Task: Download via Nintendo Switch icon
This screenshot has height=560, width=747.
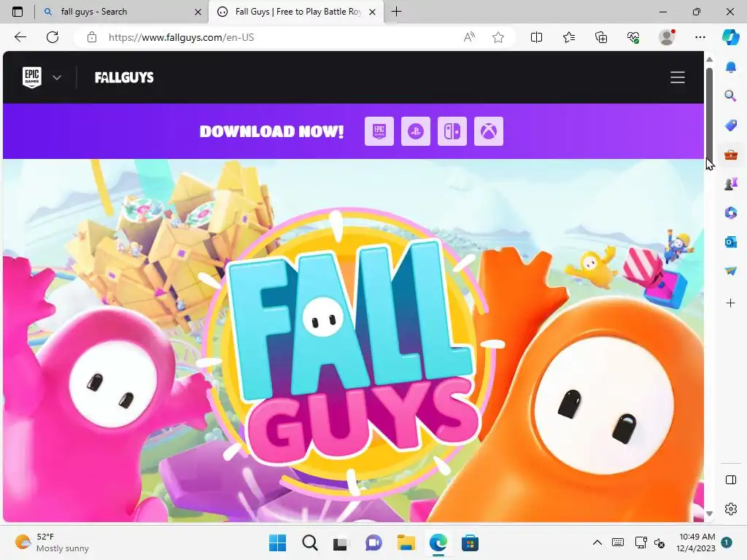Action: click(x=452, y=131)
